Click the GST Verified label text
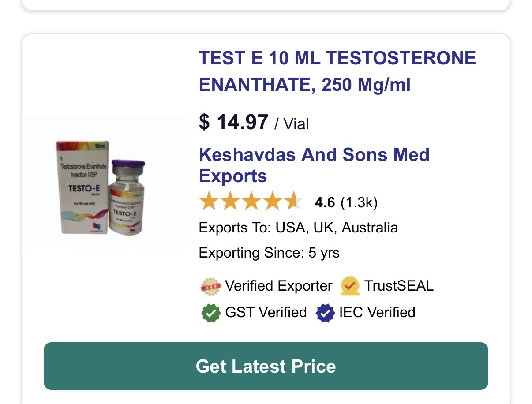The image size is (532, 404). pos(266,312)
